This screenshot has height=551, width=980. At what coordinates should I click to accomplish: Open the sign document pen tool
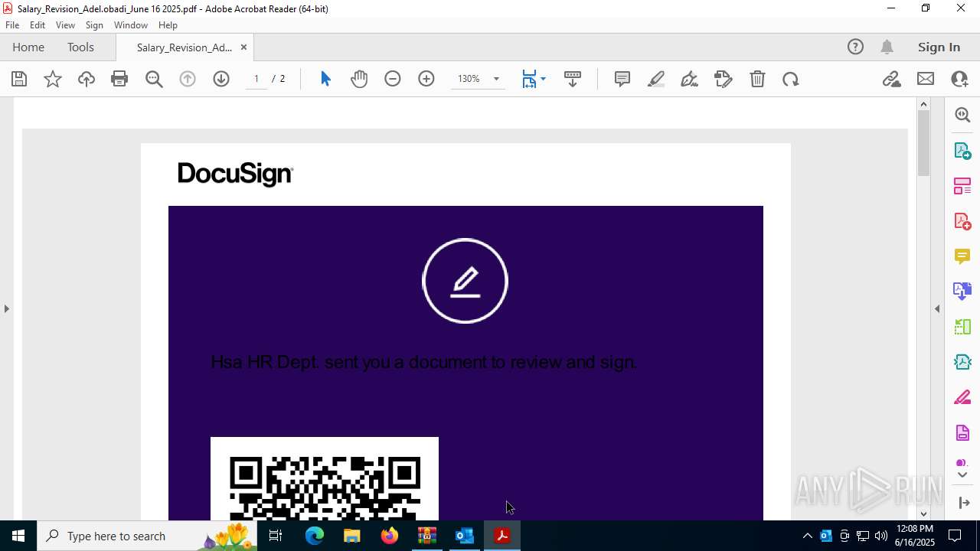click(x=689, y=79)
